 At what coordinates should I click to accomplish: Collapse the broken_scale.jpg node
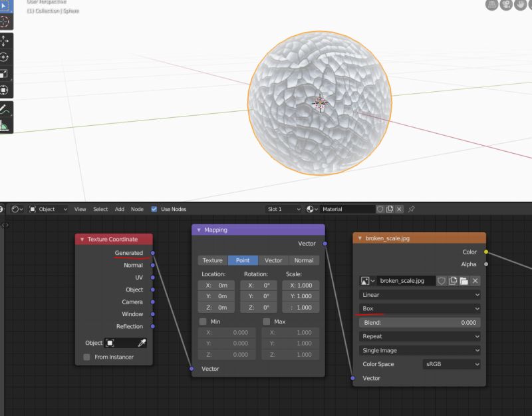pos(360,238)
